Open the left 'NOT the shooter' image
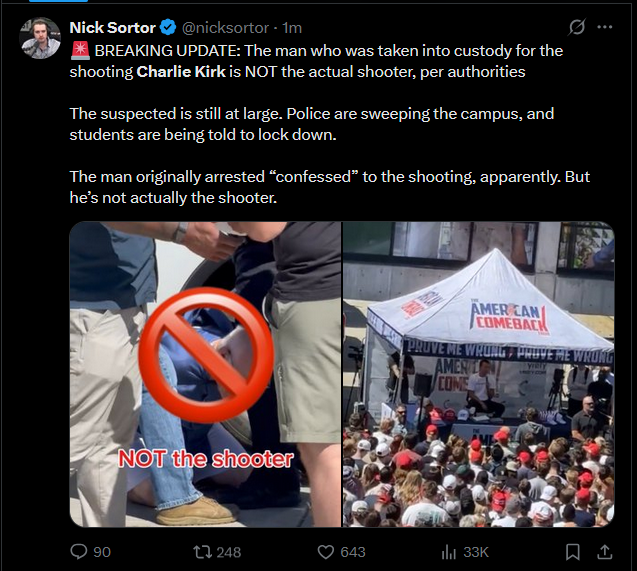This screenshot has height=571, width=637. point(205,374)
